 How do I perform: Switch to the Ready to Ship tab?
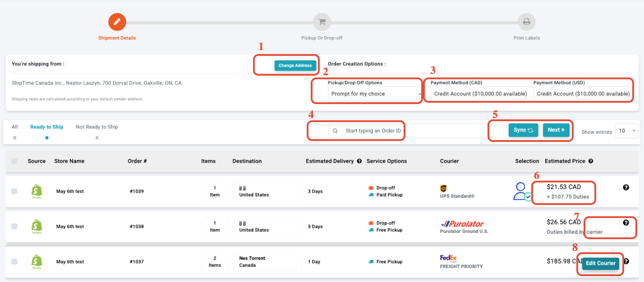(47, 127)
